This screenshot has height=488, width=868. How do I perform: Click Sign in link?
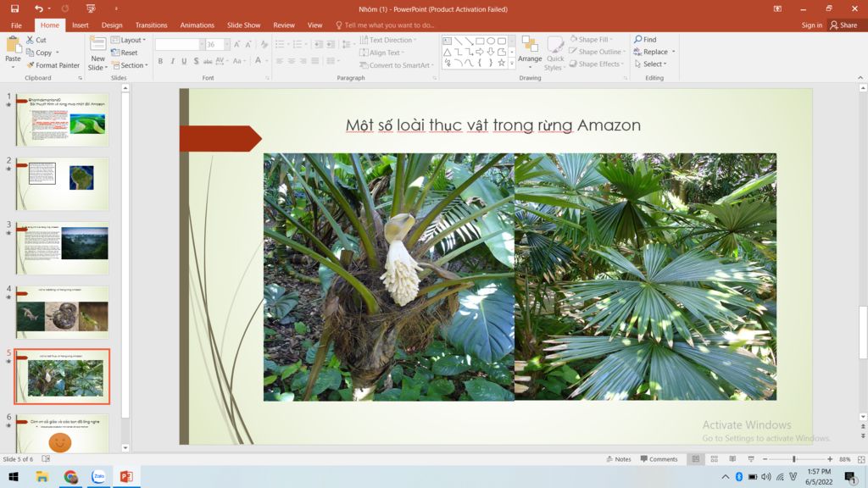click(811, 25)
